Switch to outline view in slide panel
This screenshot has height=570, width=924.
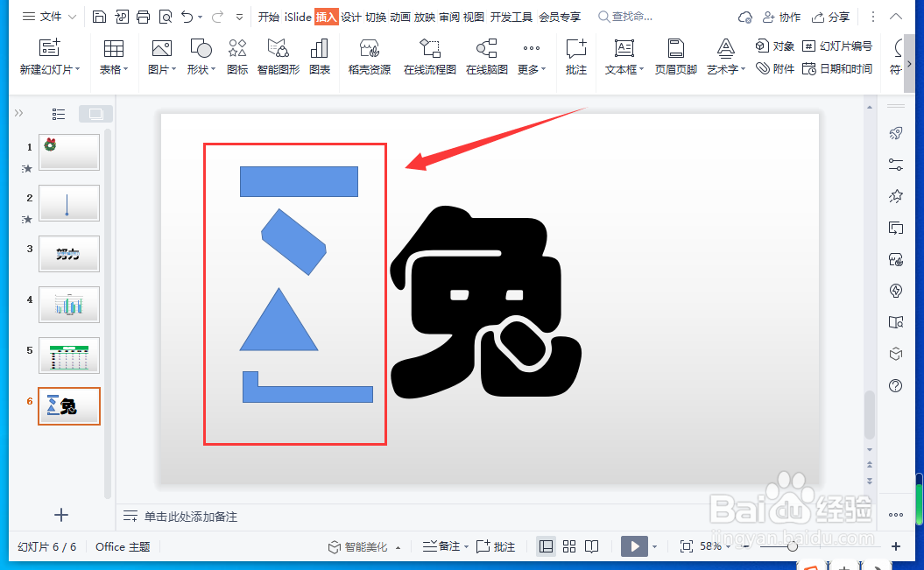[59, 114]
